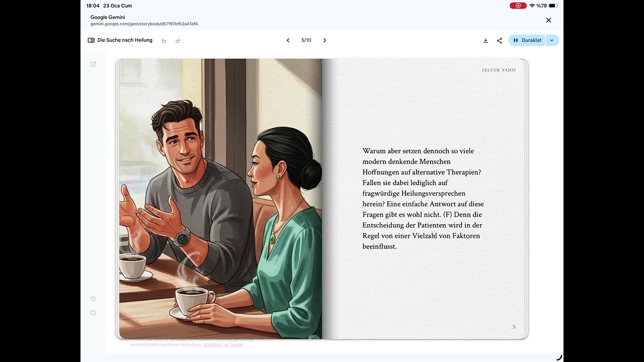This screenshot has width=644, height=362.
Task: Click the gemini.google.com URL text
Action: pyautogui.click(x=144, y=24)
